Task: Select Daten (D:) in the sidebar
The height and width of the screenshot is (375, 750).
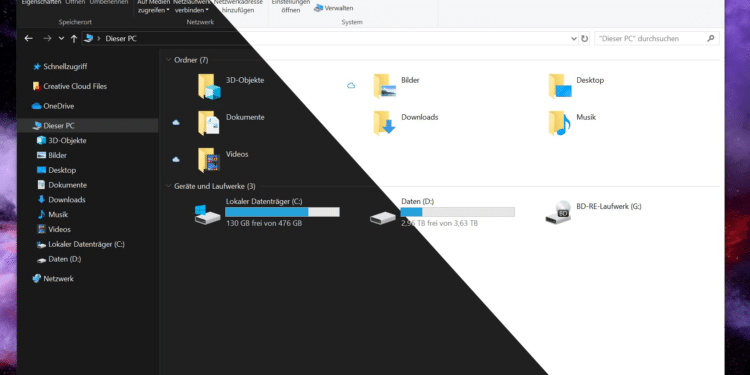Action: (x=59, y=259)
